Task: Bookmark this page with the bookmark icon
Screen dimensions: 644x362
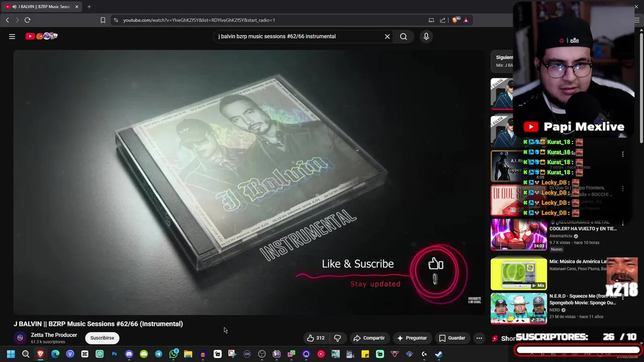Action: click(x=103, y=20)
